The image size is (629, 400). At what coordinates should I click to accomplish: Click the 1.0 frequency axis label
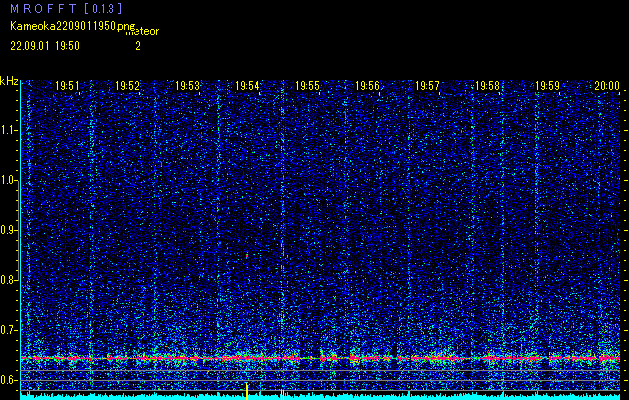point(9,181)
